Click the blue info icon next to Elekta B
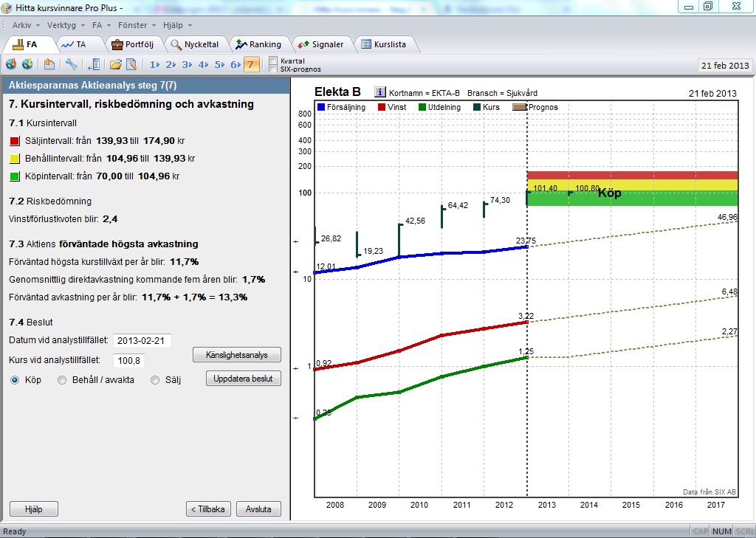The image size is (756, 538). (380, 92)
